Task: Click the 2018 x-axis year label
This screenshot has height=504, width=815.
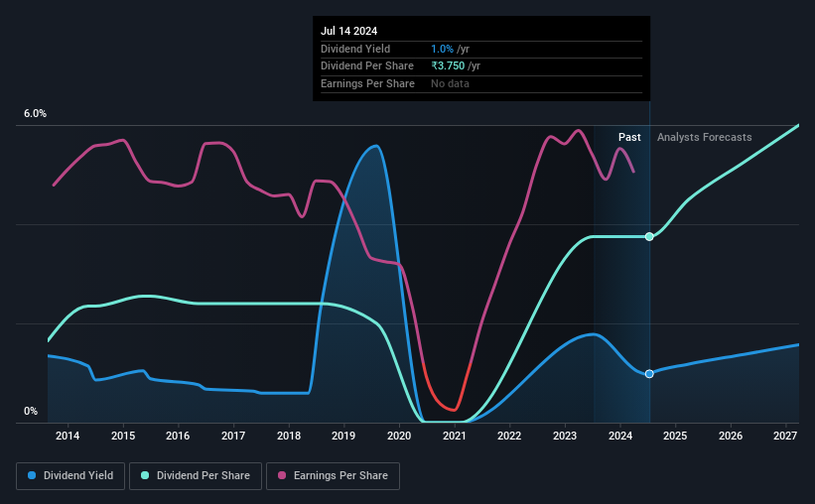Action: pos(289,436)
